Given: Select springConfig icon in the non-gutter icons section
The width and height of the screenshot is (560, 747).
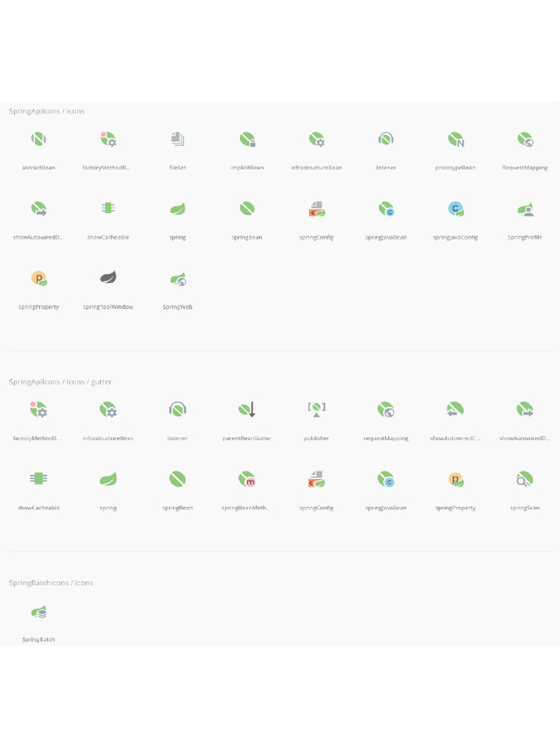Looking at the screenshot, I should click(x=316, y=209).
